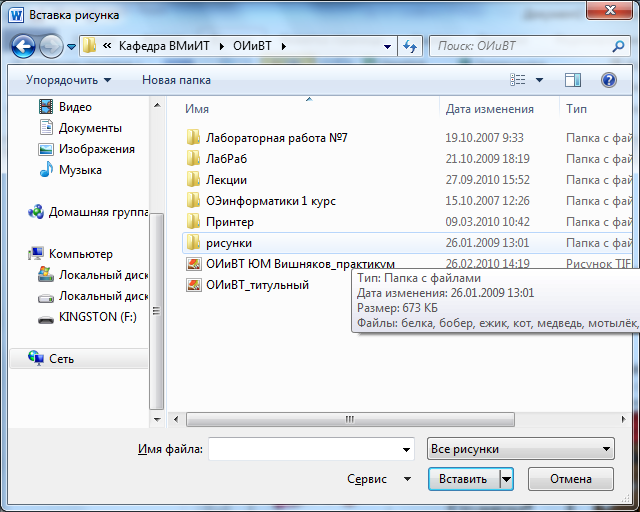Click navigation pane scroll up arrow

pyautogui.click(x=157, y=105)
